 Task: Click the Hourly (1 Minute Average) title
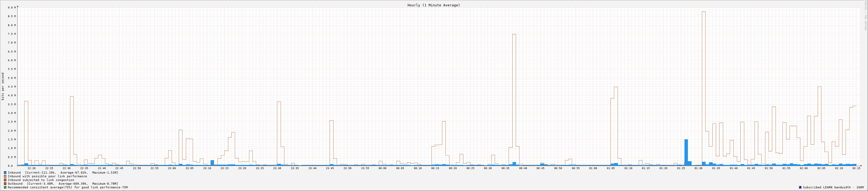tap(433, 5)
